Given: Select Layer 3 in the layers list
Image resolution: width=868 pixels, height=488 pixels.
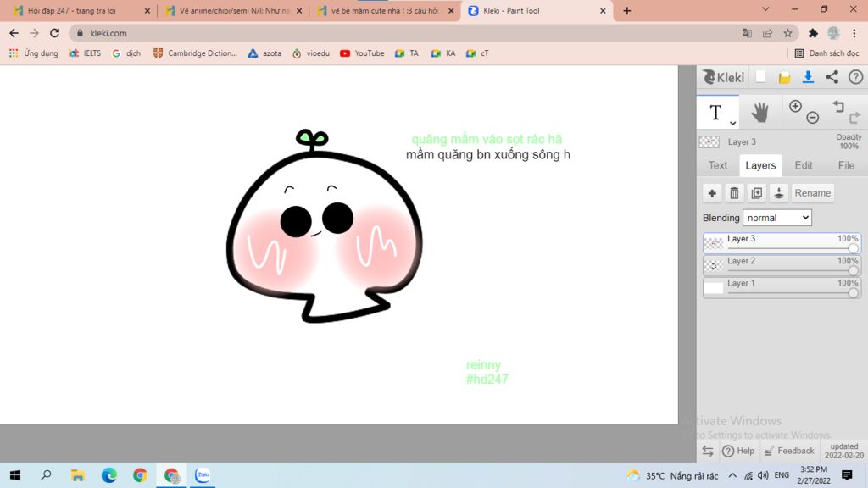Looking at the screenshot, I should (782, 243).
